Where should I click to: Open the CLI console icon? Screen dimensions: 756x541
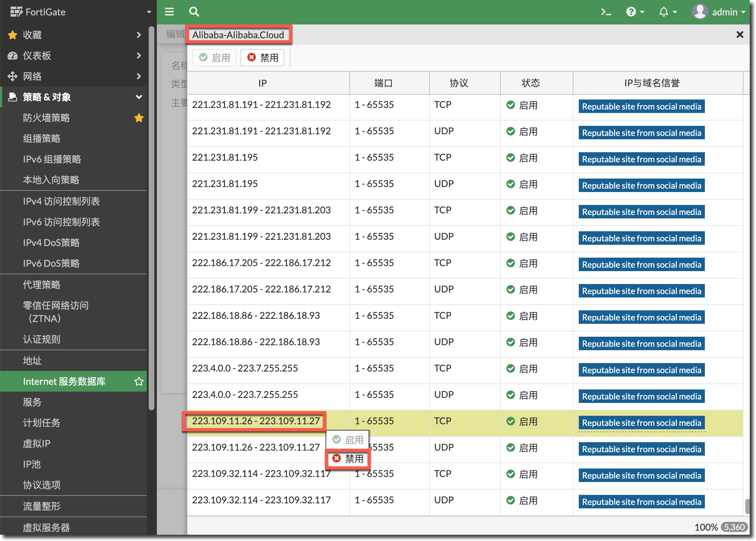[606, 12]
